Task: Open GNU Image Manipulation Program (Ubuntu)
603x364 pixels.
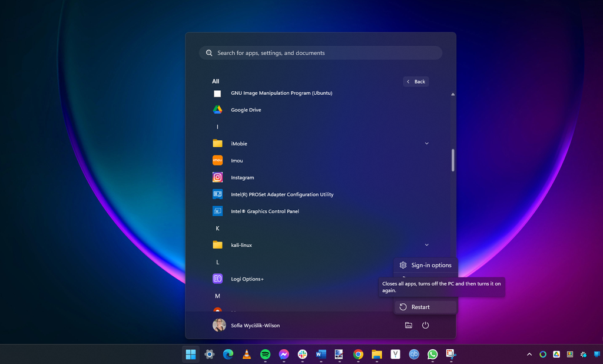Action: tap(281, 93)
